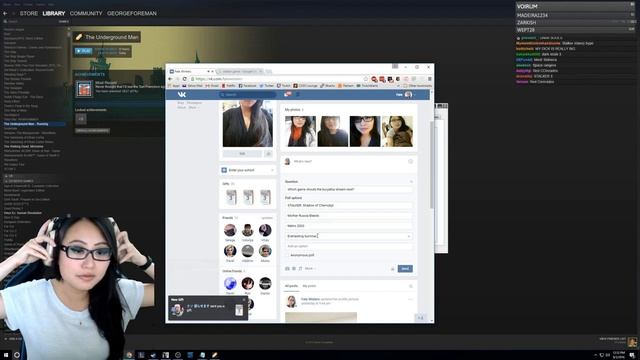Click the search icon in wall posts tabs

click(411, 286)
